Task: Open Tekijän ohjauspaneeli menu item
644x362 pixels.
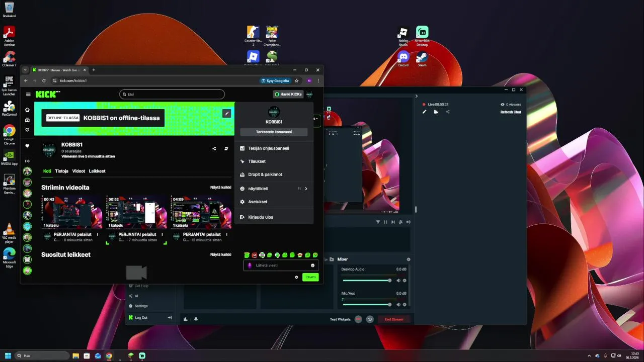Action: click(x=274, y=148)
